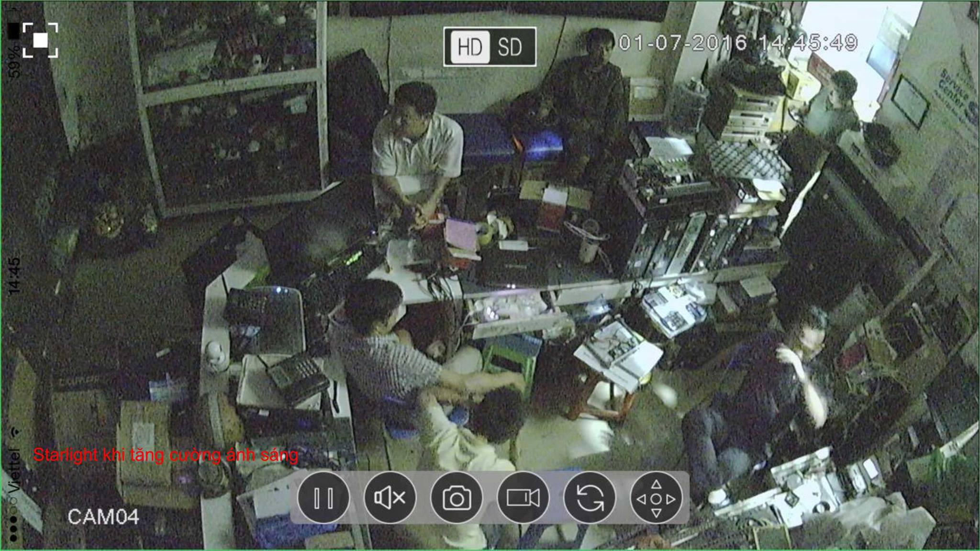Tap the 14:45 status bar clock
This screenshot has width=980, height=551.
pos(14,275)
